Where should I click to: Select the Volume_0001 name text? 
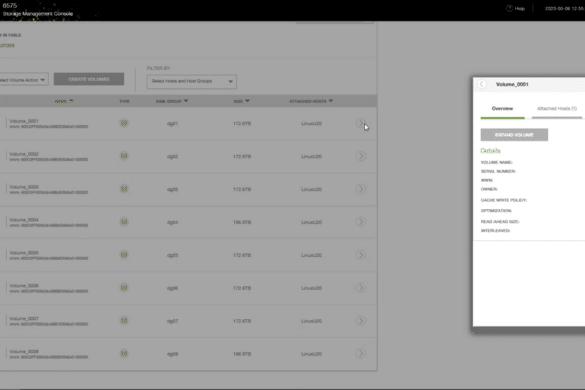[x=24, y=121]
